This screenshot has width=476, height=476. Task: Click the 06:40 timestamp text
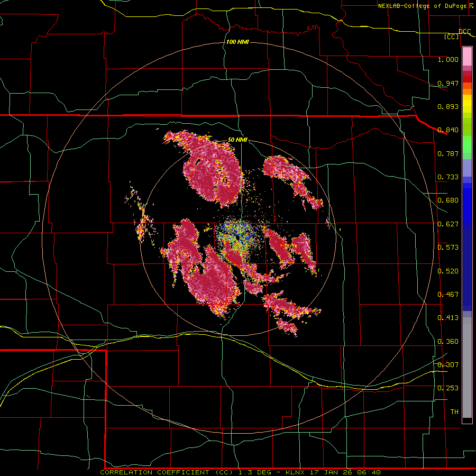[x=369, y=472]
